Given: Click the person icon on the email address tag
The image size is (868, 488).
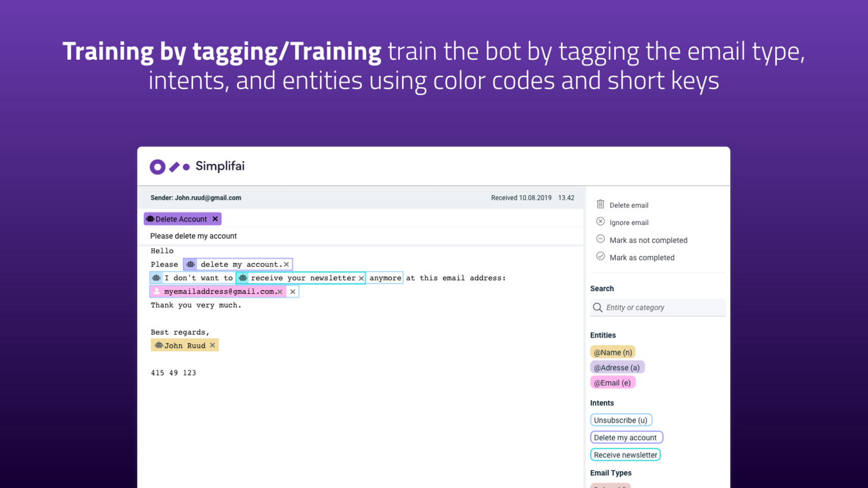Looking at the screenshot, I should [x=157, y=292].
